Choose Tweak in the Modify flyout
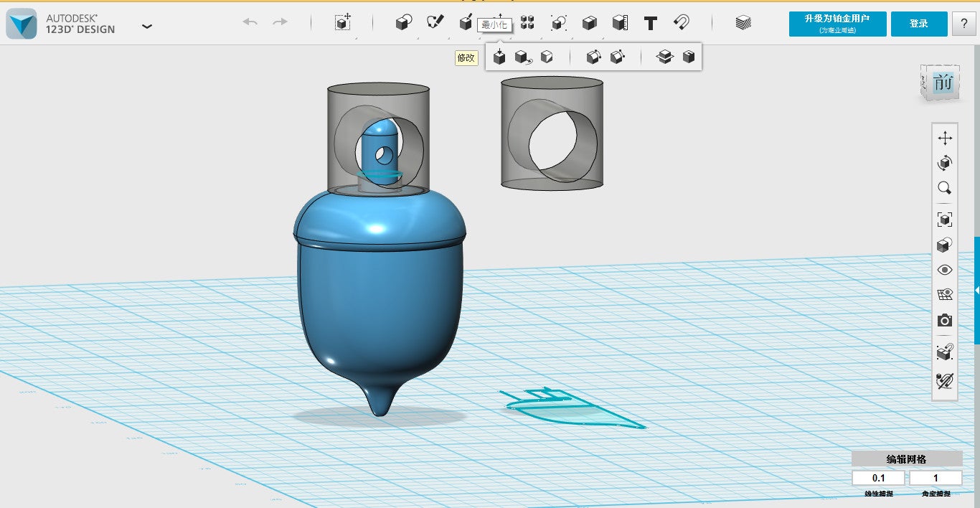980x508 pixels. click(x=523, y=57)
